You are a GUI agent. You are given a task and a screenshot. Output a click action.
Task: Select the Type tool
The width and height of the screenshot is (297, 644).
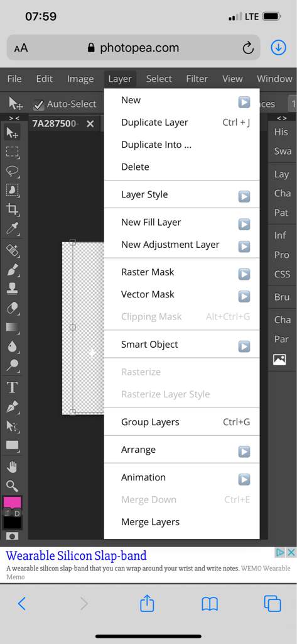(x=13, y=387)
